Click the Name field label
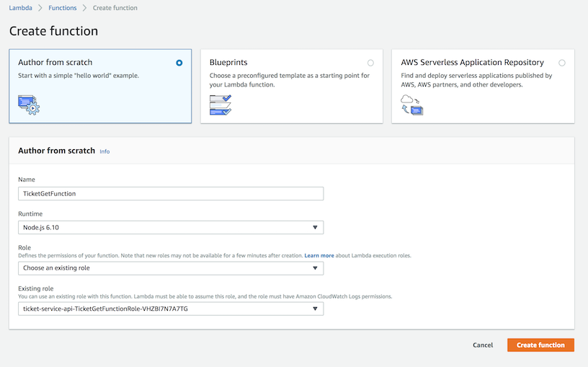Viewport: 588px width, 367px height. (27, 180)
